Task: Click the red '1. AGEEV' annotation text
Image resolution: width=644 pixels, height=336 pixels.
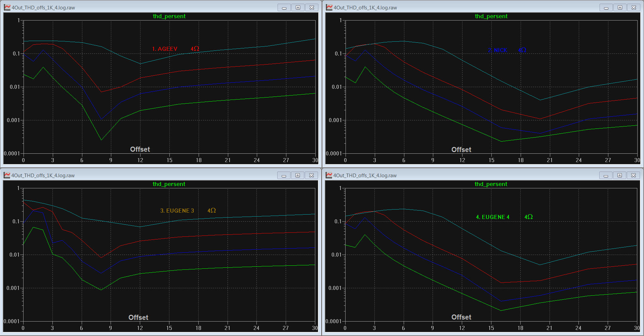Action: [x=165, y=49]
